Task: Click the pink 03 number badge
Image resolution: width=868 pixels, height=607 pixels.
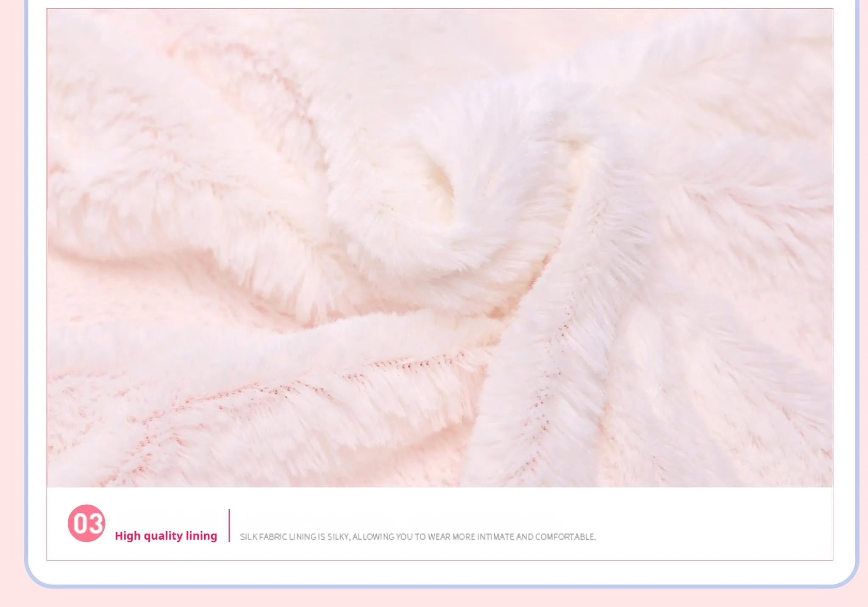Action: click(86, 523)
